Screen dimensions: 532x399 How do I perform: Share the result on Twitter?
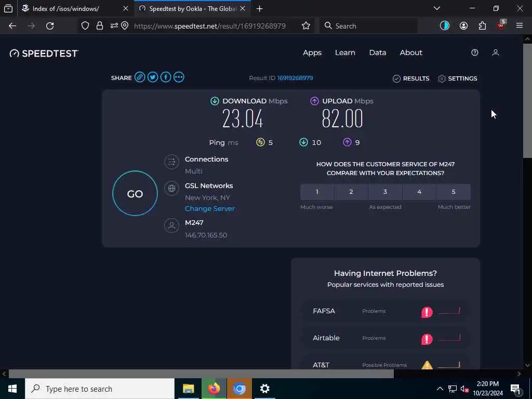click(x=153, y=77)
